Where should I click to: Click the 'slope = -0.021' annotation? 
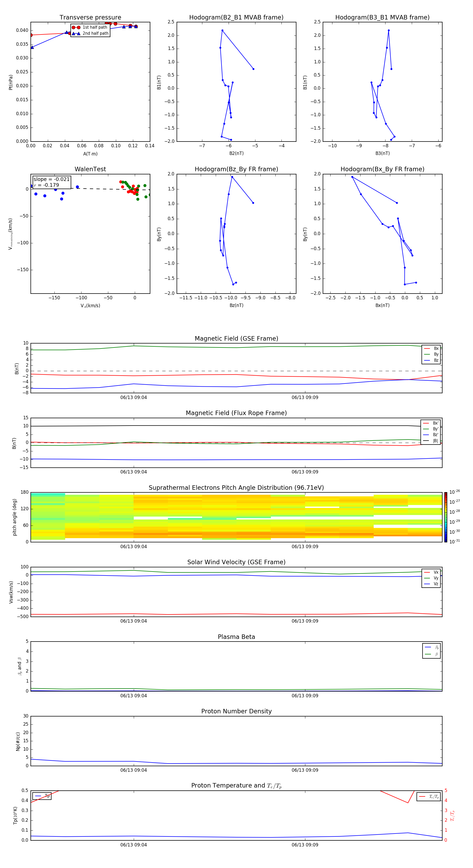pyautogui.click(x=52, y=179)
